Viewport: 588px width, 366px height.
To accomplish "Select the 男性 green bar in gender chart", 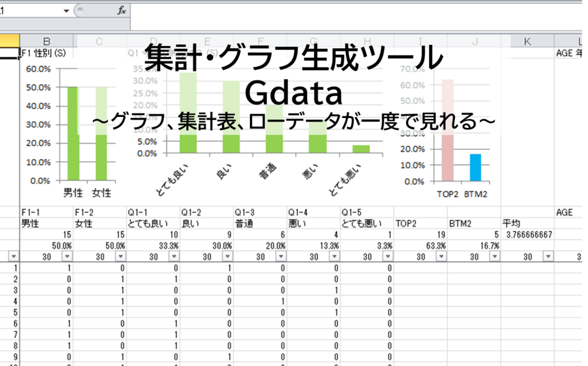I will point(72,134).
